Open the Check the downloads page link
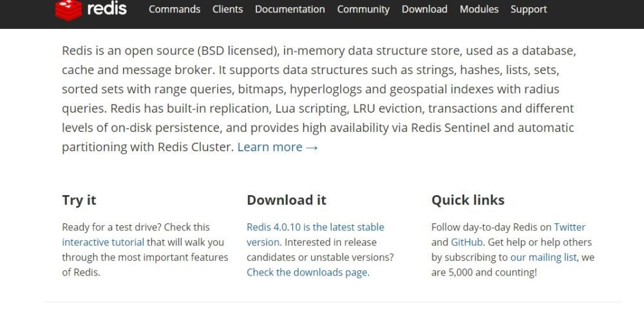The width and height of the screenshot is (644, 327). [307, 272]
